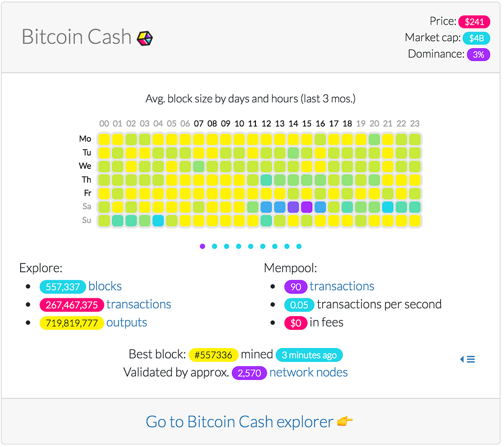
Task: Click the #557336 best block badge
Action: point(214,355)
